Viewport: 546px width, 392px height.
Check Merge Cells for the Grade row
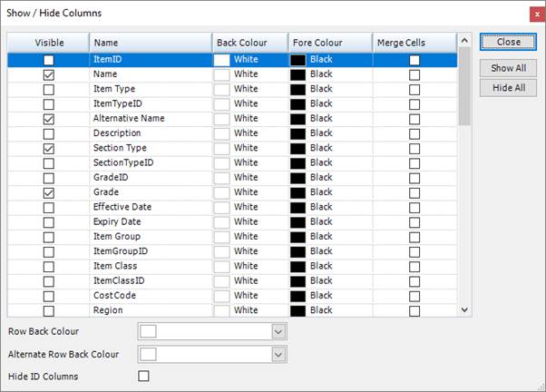(414, 192)
